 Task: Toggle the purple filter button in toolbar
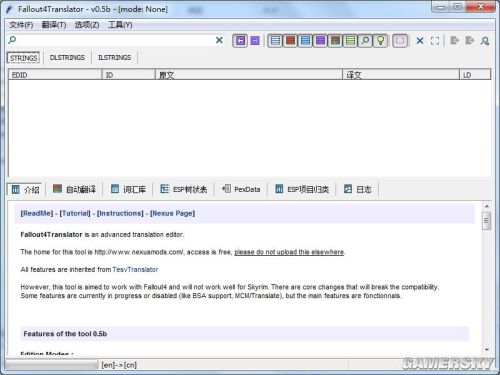pos(320,41)
